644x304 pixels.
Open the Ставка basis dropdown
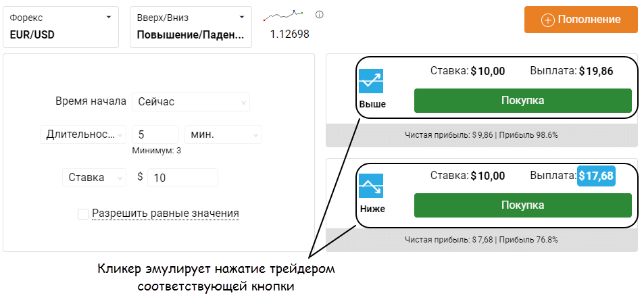(94, 178)
